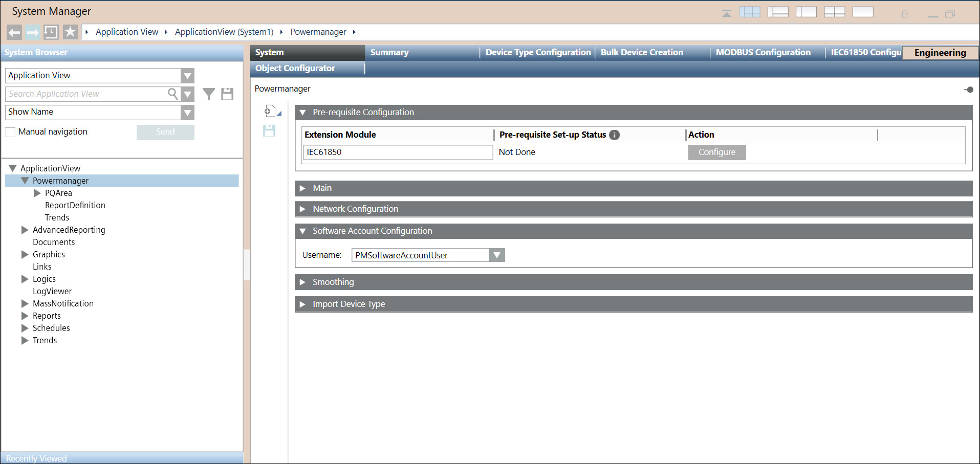Screen dimensions: 980x464
Task: Open the navigation history icon
Action: [x=51, y=32]
